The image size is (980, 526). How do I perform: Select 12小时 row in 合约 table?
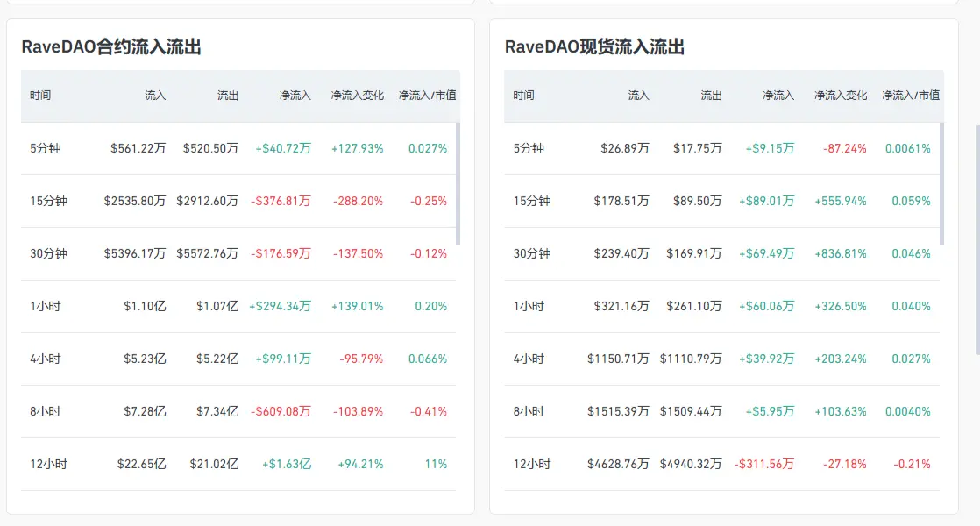point(238,464)
